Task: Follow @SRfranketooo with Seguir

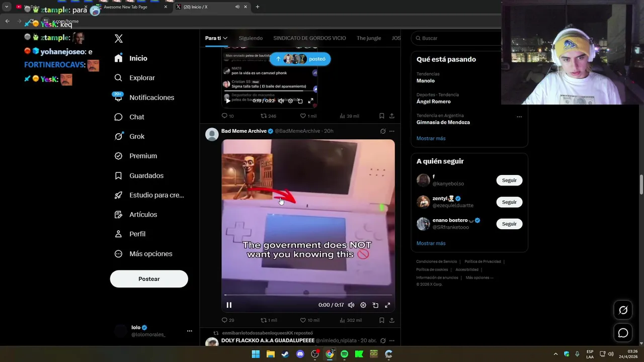Action: pos(509,224)
